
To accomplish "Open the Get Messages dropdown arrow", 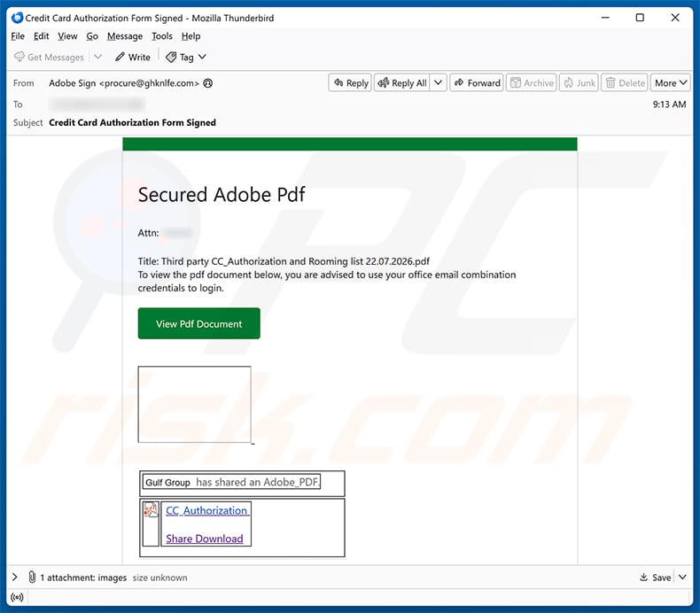I will click(x=98, y=57).
